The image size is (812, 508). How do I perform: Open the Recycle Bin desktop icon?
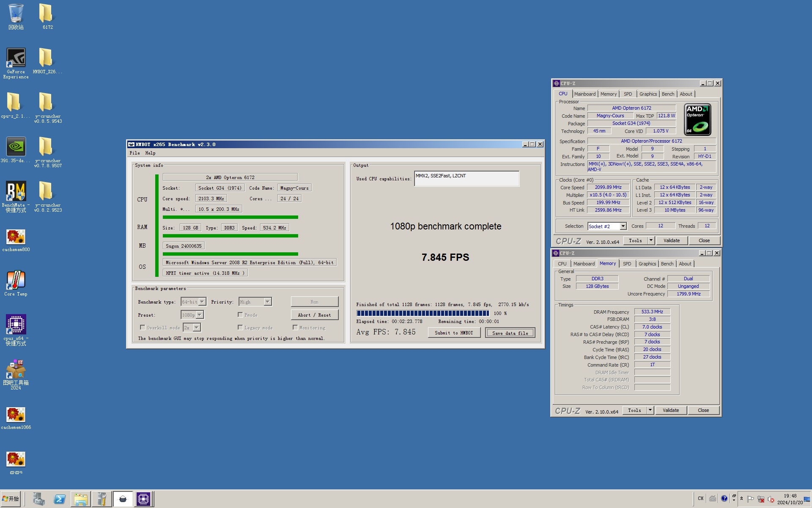[x=16, y=17]
